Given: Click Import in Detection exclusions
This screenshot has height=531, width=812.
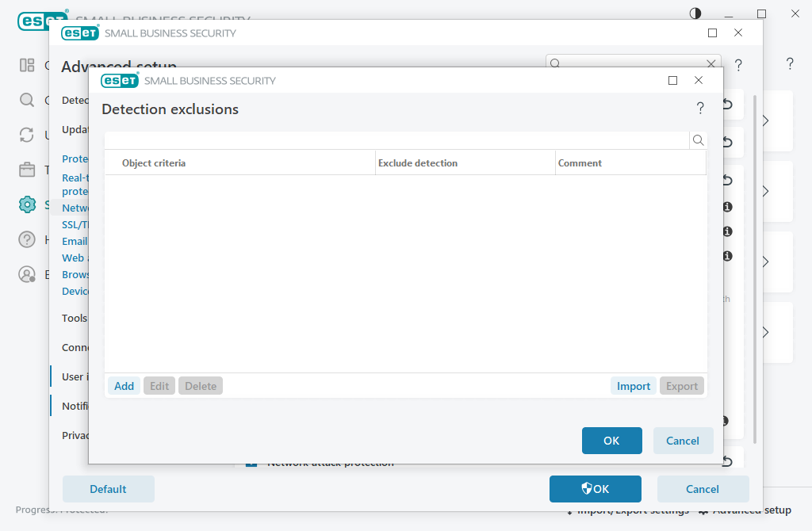Looking at the screenshot, I should click(634, 386).
